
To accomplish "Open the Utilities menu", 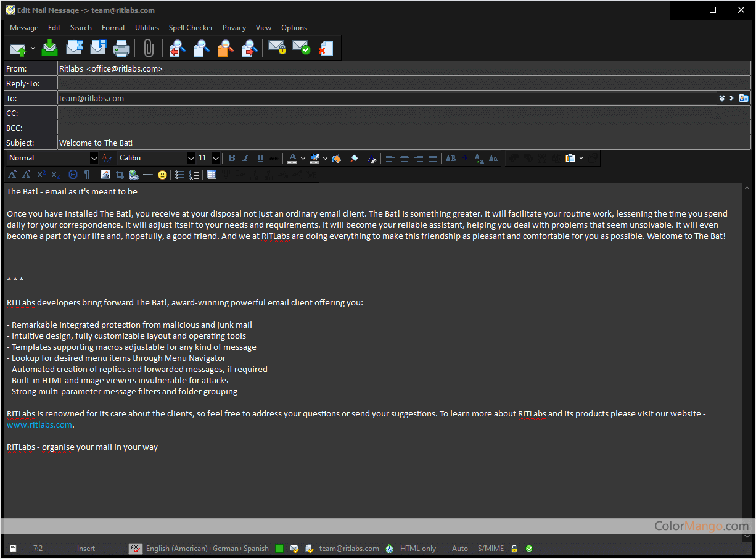I will 147,28.
